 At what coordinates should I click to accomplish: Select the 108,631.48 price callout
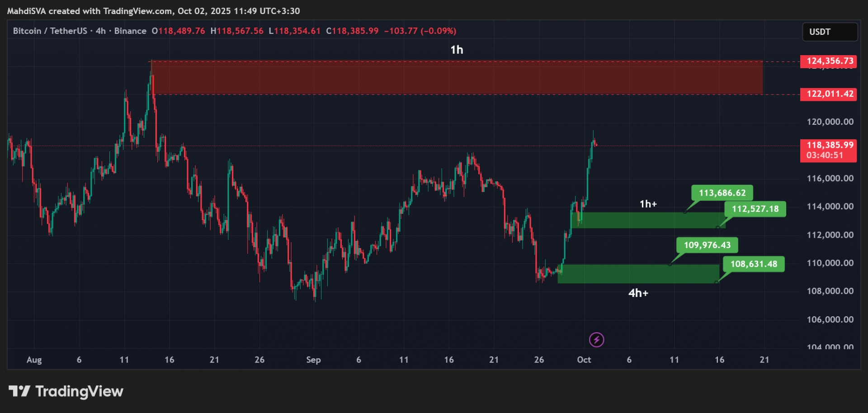[x=754, y=264]
